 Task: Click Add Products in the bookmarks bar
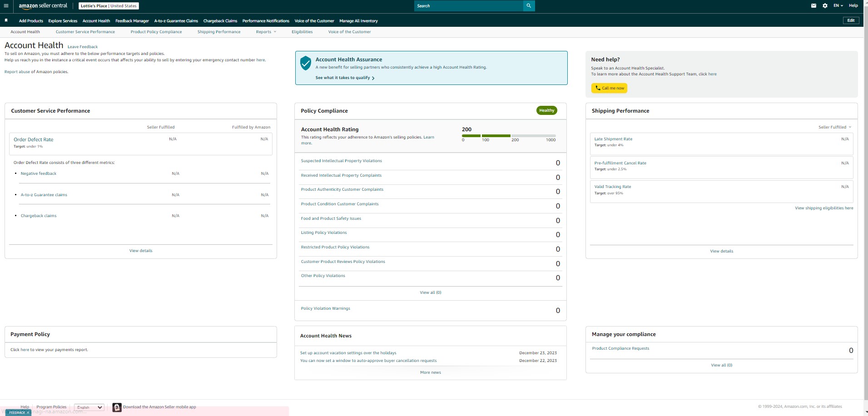[31, 21]
